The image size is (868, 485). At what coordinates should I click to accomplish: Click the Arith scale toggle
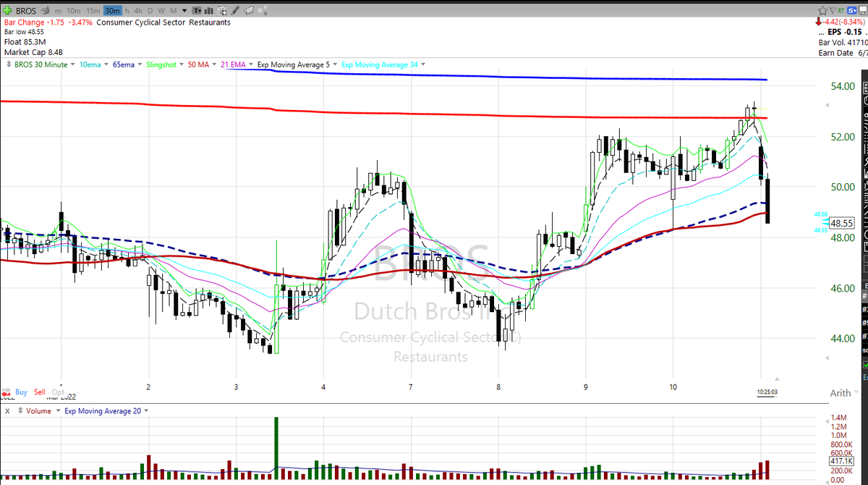[841, 393]
